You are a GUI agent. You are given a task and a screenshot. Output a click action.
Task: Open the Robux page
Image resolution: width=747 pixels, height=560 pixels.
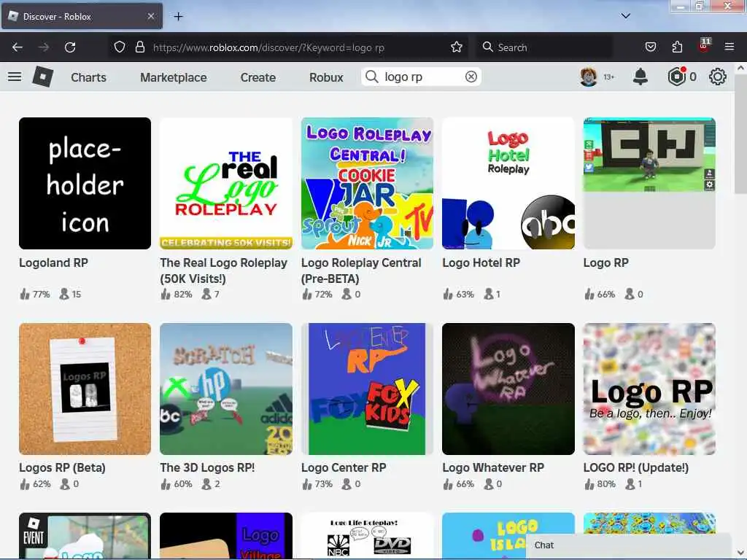tap(326, 77)
